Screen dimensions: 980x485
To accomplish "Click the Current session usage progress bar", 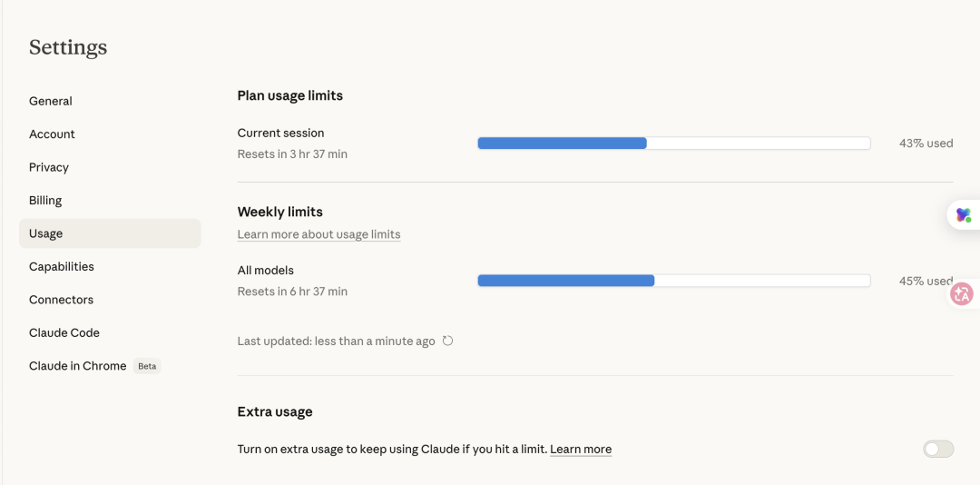I will coord(673,144).
